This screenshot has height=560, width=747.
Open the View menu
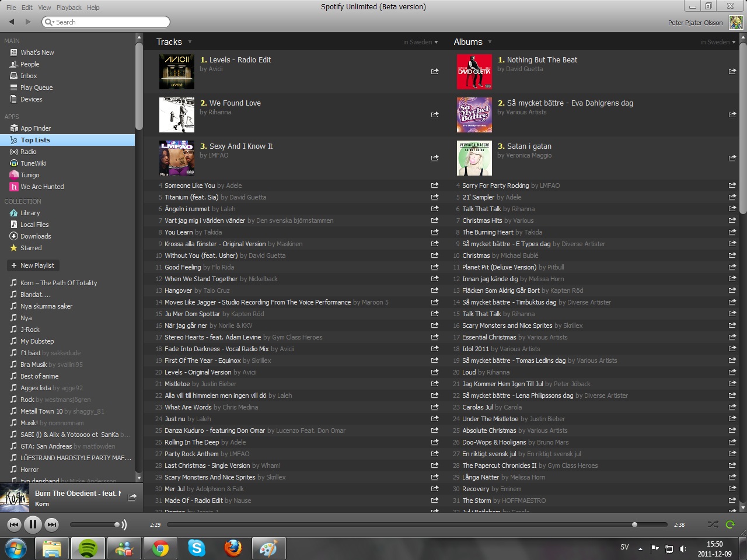coord(44,8)
